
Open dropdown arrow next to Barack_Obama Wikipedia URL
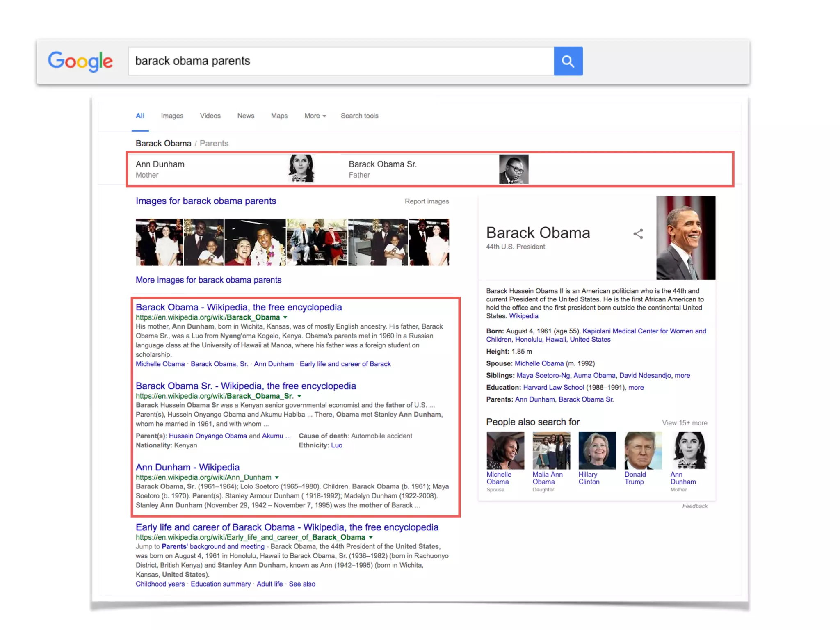tap(285, 317)
